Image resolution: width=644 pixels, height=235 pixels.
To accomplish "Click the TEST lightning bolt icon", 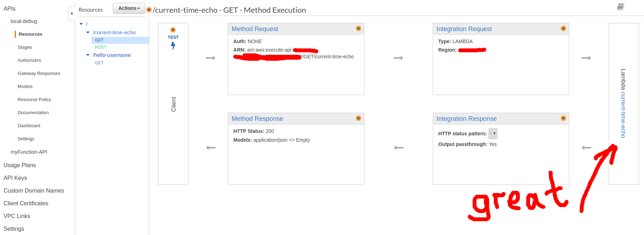I will point(173,45).
